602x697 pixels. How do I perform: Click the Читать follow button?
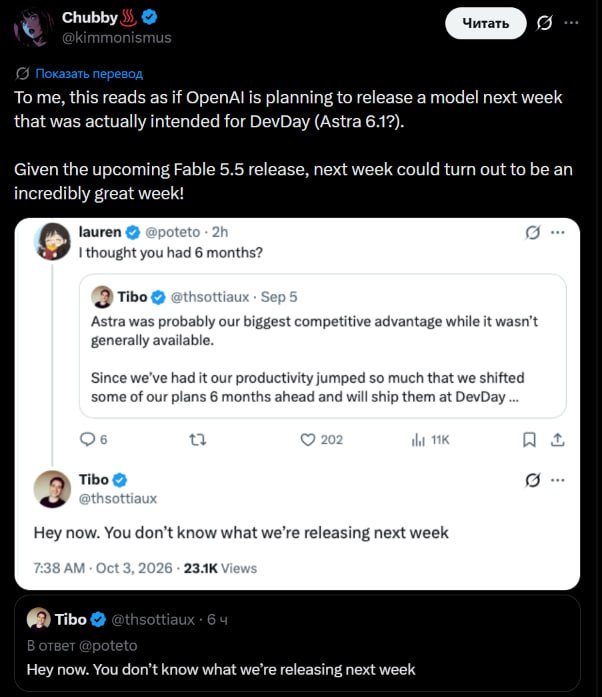[x=486, y=23]
